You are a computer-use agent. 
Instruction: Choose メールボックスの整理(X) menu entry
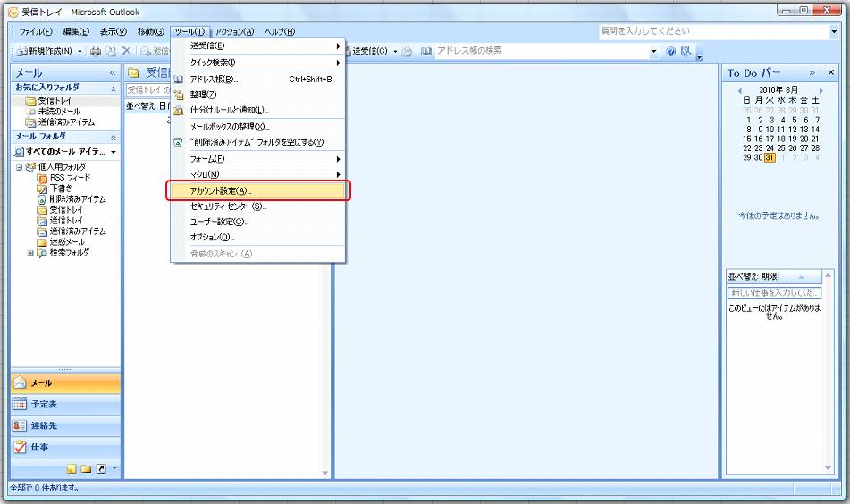[x=258, y=127]
